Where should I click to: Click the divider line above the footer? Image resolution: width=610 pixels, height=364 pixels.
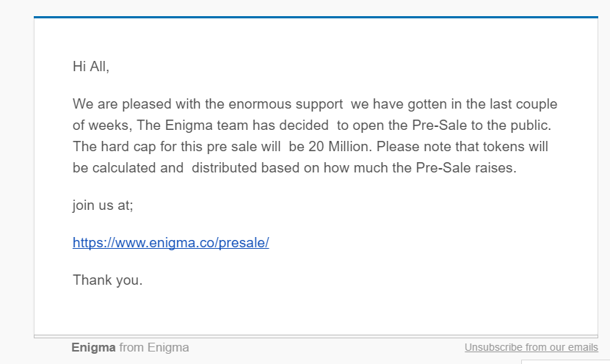pyautogui.click(x=316, y=336)
